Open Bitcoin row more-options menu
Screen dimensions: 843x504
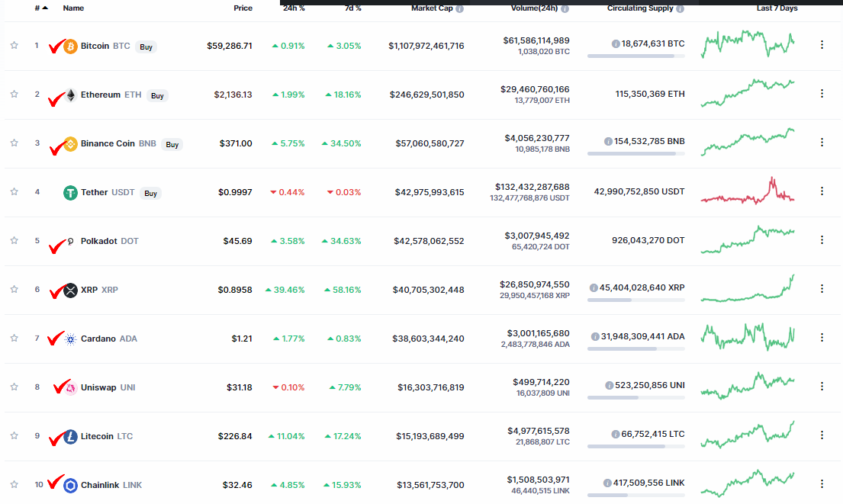click(x=822, y=44)
